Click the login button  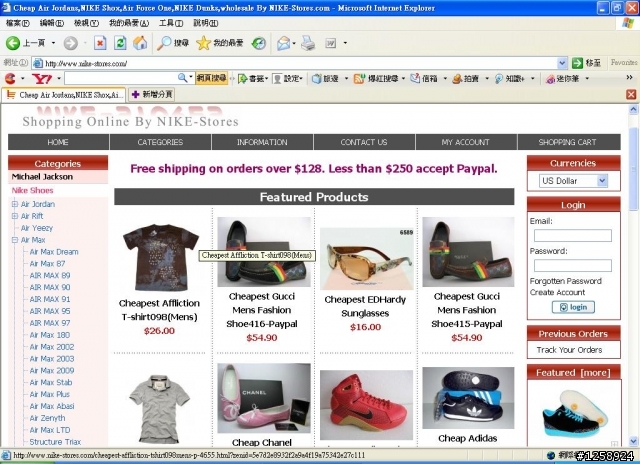tap(573, 307)
